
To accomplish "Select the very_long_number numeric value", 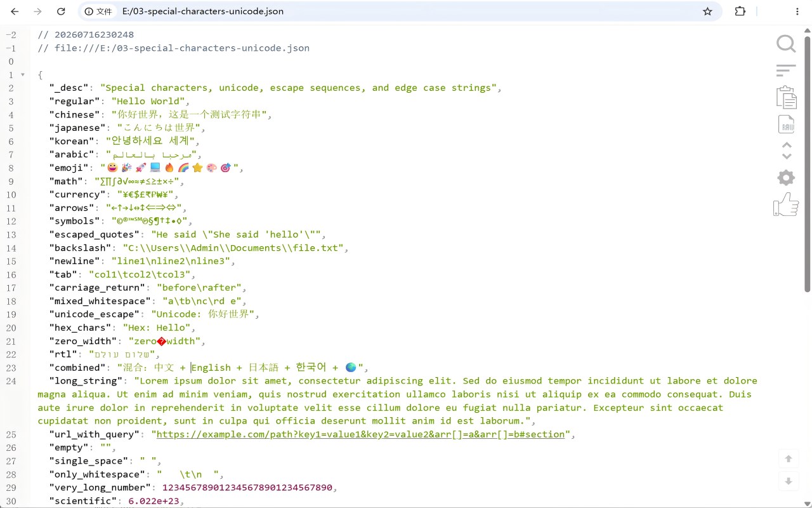I will tap(247, 488).
